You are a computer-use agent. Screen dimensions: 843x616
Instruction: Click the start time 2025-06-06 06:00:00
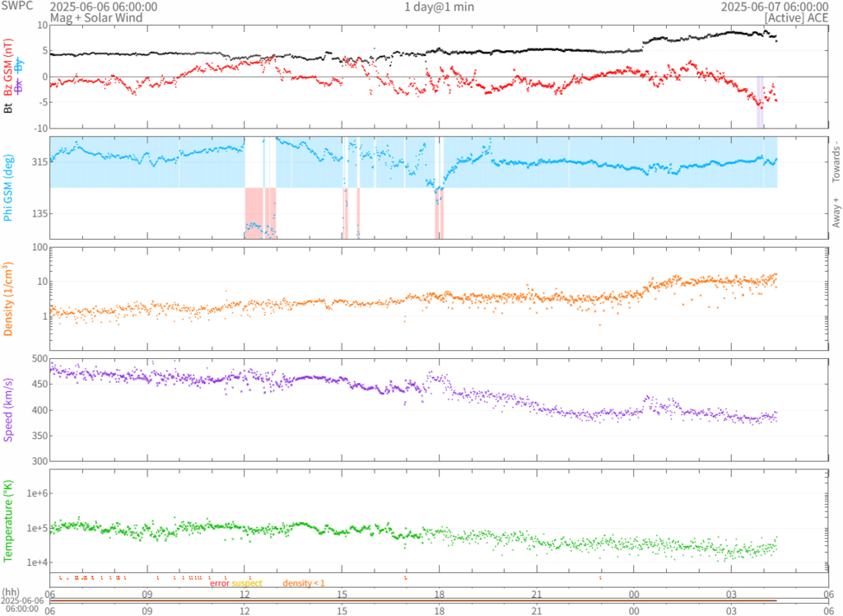pyautogui.click(x=104, y=7)
